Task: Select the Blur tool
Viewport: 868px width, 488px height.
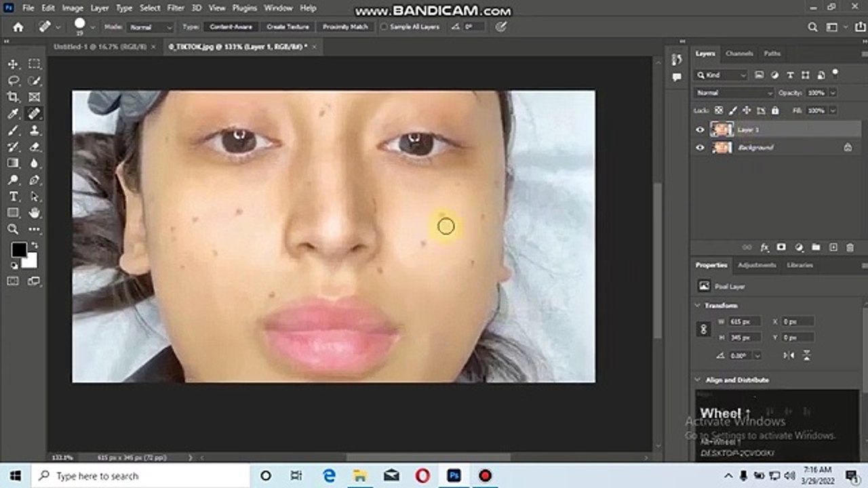Action: click(x=35, y=163)
